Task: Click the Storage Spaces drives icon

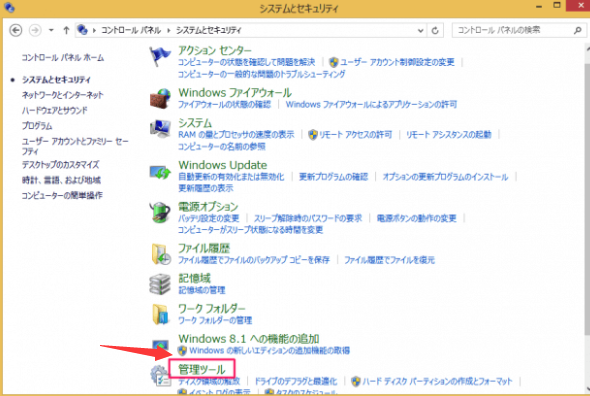Action: pos(160,284)
